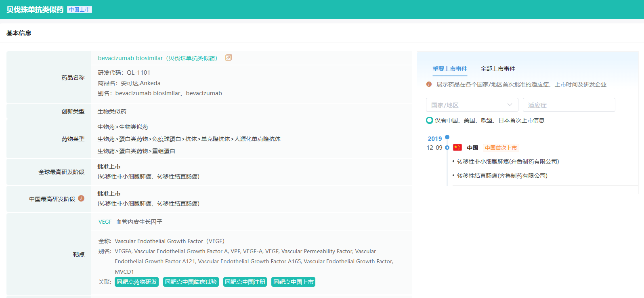This screenshot has height=298, width=644.
Task: Open the bevacizumab biosimilar drug name link
Action: (157, 58)
